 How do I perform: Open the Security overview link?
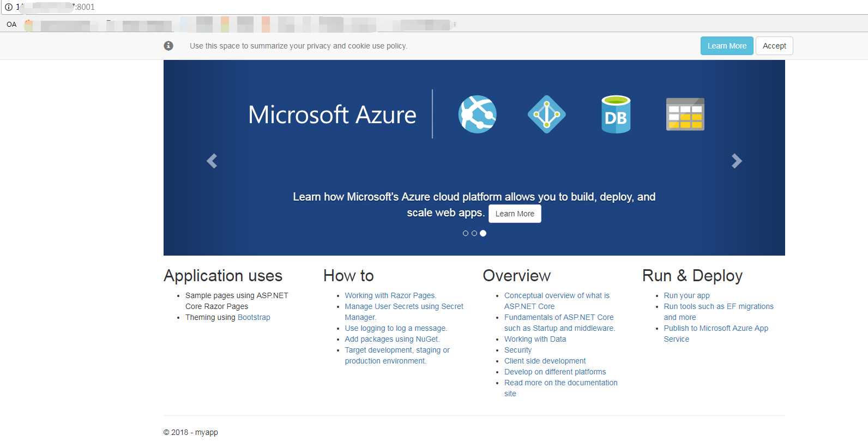pyautogui.click(x=518, y=350)
